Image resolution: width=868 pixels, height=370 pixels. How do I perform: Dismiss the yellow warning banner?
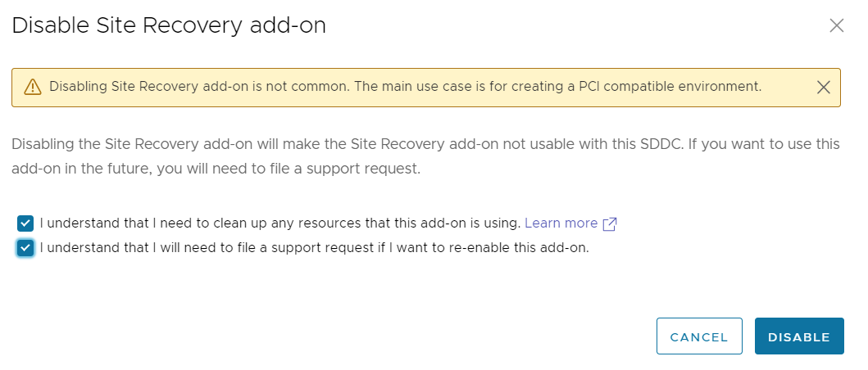pos(824,87)
